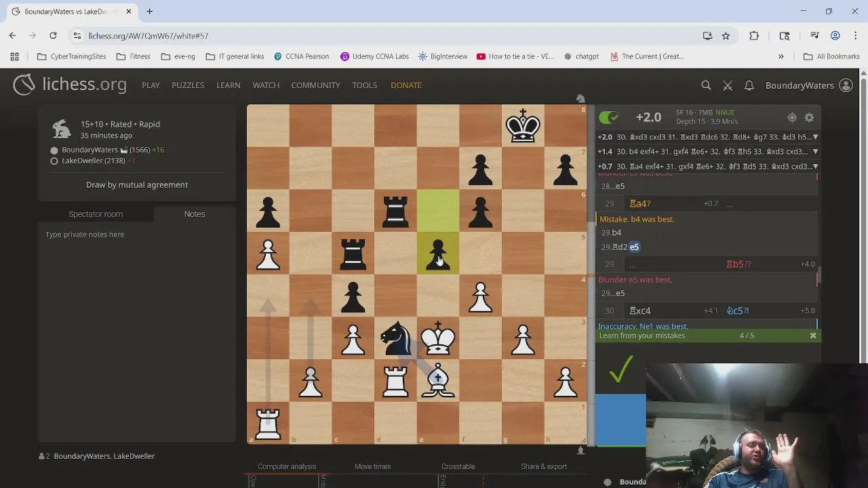Open the Move times tab

point(372,466)
